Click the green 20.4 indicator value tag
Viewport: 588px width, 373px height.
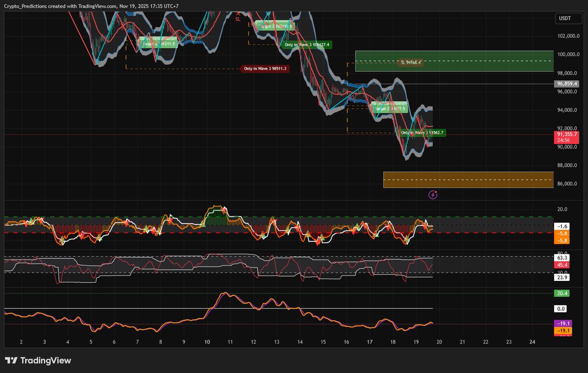click(562, 293)
